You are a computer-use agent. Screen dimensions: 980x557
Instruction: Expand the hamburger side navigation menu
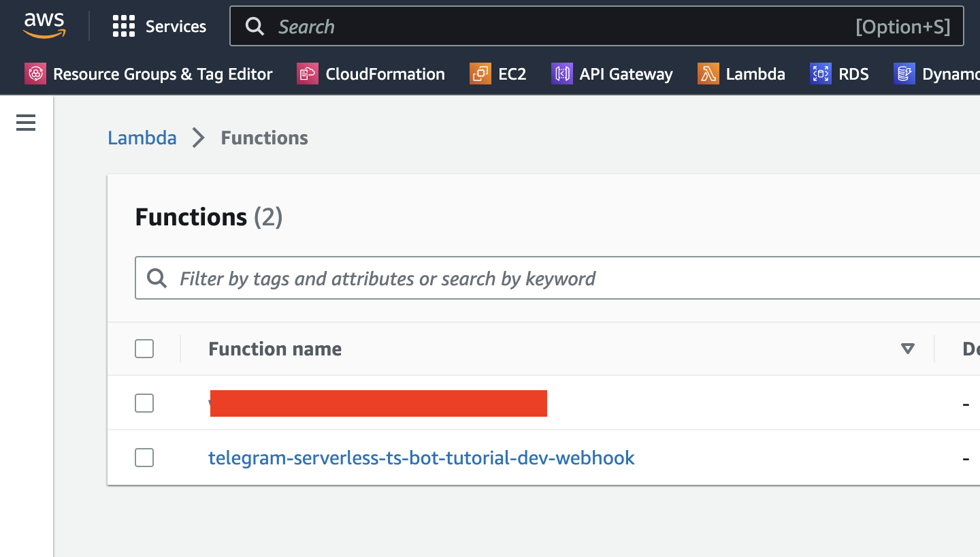pyautogui.click(x=26, y=123)
